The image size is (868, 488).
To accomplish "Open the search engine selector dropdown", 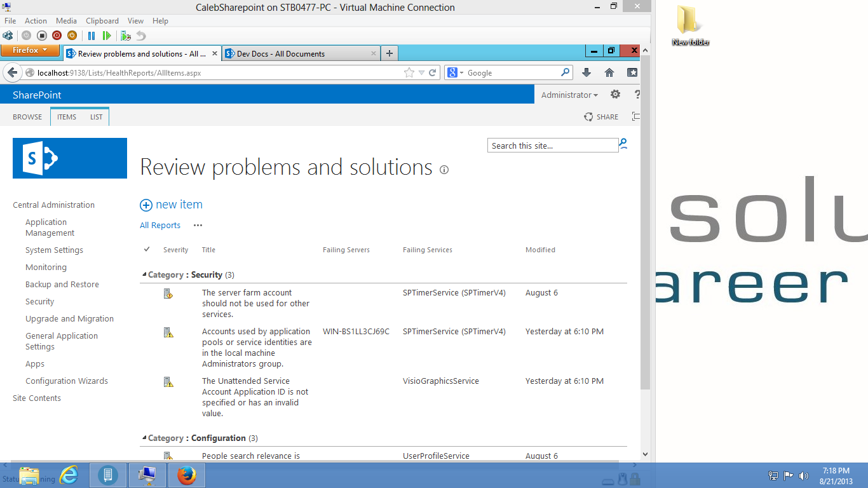I will coord(455,72).
